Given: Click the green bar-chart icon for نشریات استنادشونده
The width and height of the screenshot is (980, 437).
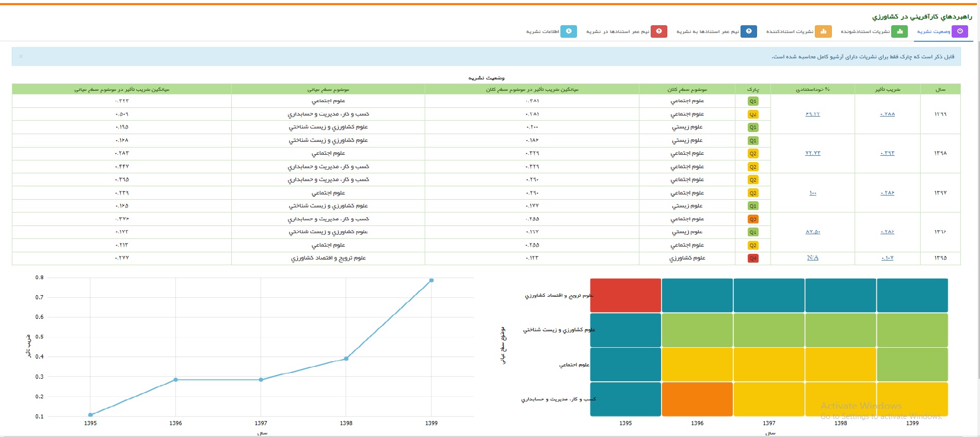Looking at the screenshot, I should tap(899, 31).
